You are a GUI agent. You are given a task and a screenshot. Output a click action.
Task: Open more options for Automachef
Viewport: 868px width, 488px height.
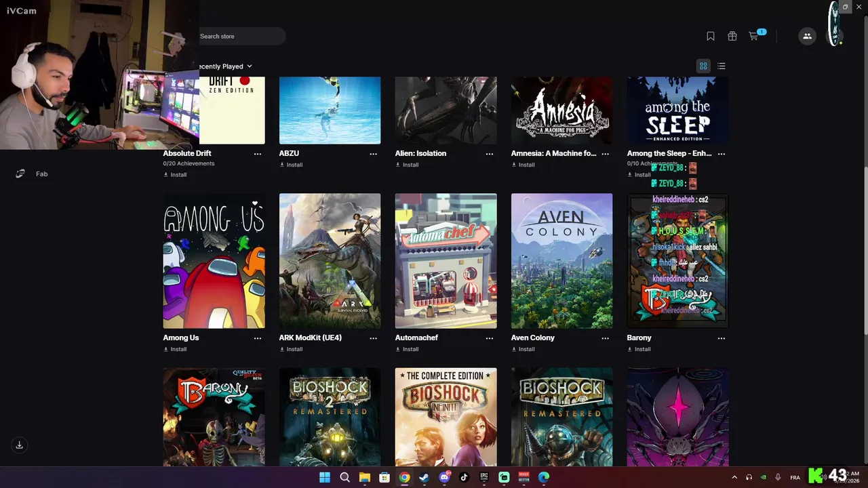(x=490, y=338)
